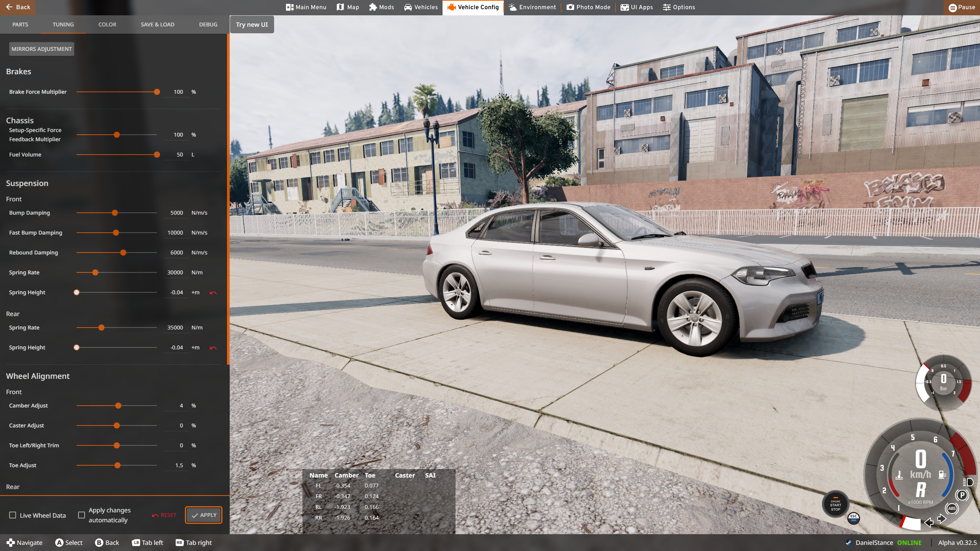Screen dimensions: 980x551
Task: Click the engine Start Stop button
Action: 835,504
